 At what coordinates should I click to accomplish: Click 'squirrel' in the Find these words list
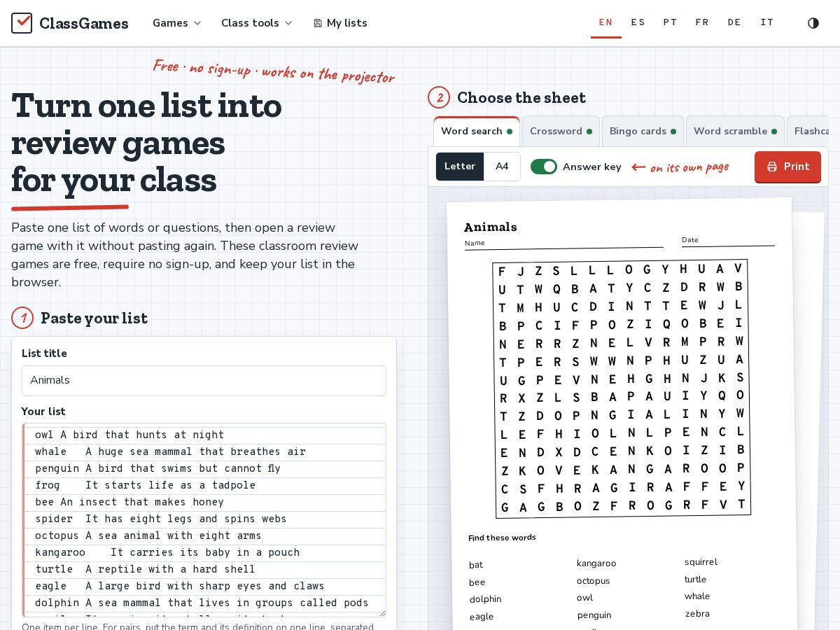coord(701,562)
